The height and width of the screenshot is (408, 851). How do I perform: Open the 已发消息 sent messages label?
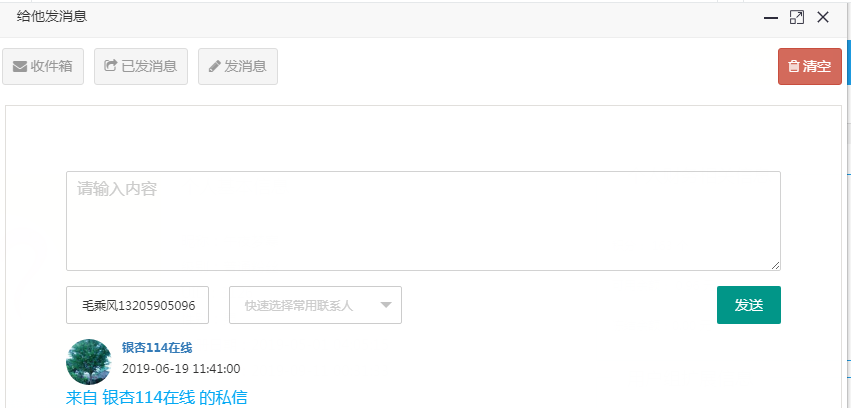click(149, 67)
